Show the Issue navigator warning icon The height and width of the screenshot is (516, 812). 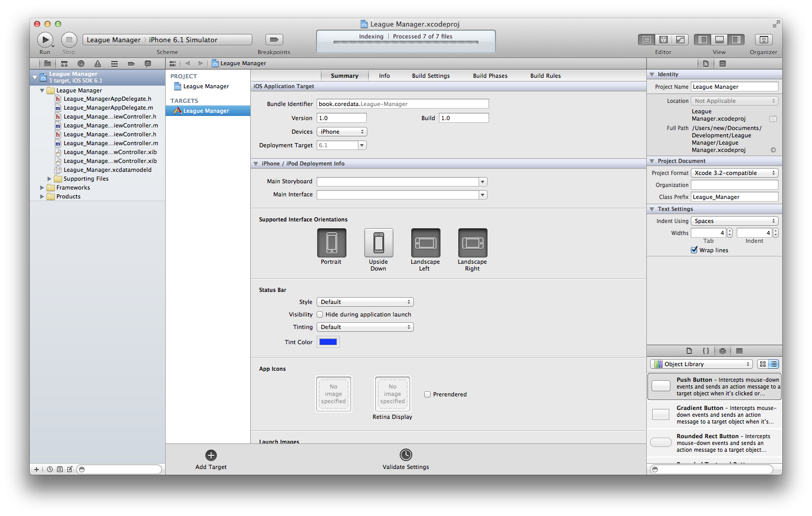(98, 64)
